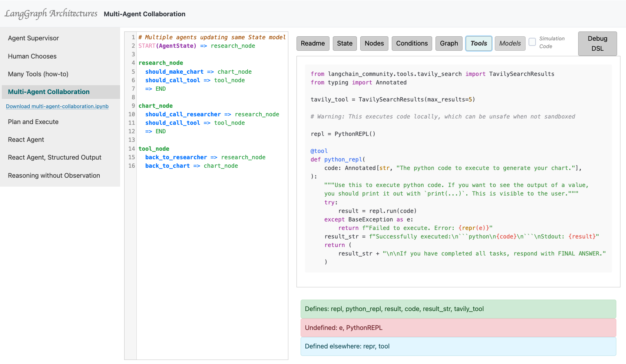Choose React Agent, Structured Output
The width and height of the screenshot is (626, 364).
[54, 157]
